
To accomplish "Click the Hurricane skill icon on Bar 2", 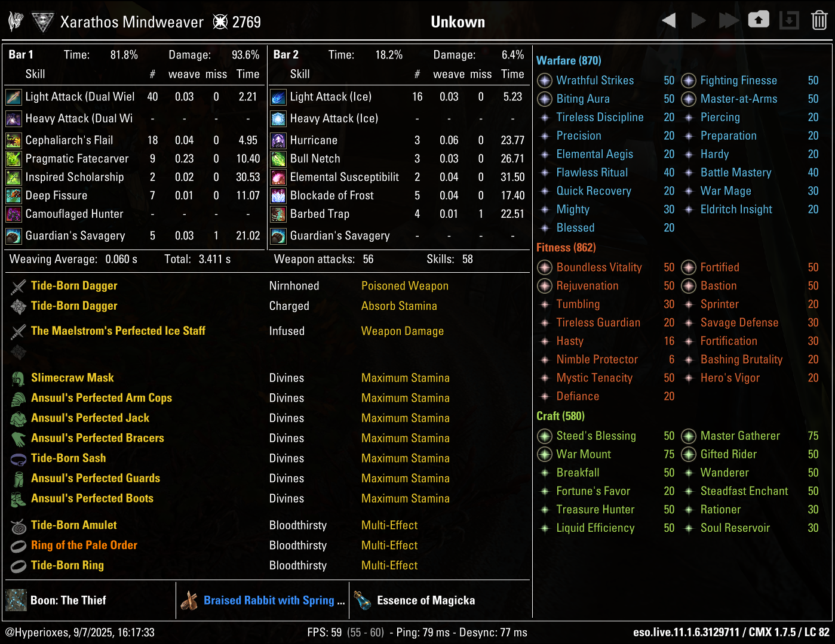I will pos(278,140).
